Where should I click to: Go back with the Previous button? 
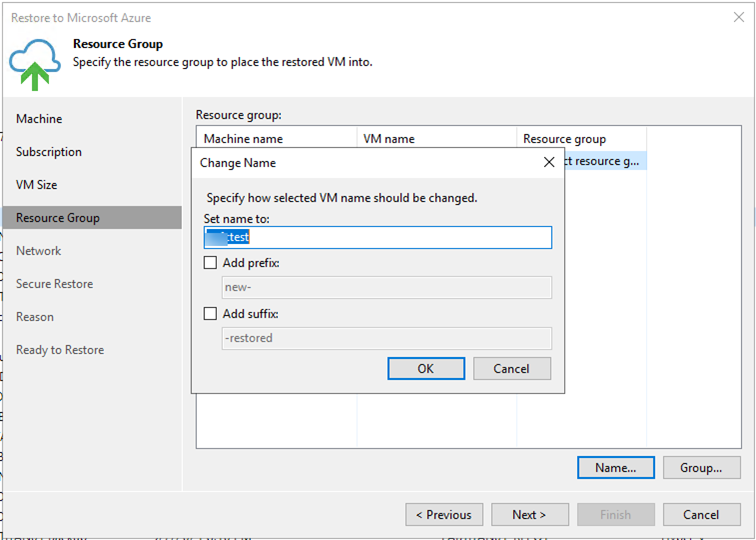(x=444, y=514)
